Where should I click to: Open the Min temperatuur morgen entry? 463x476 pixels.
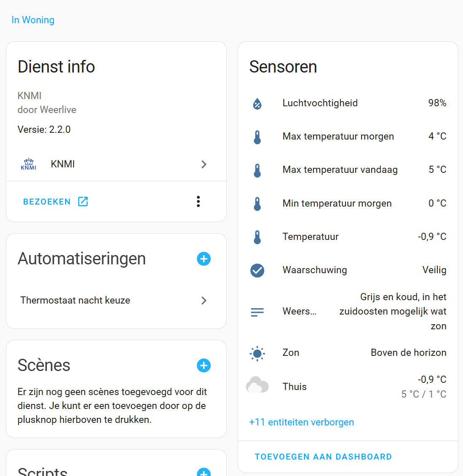point(348,203)
